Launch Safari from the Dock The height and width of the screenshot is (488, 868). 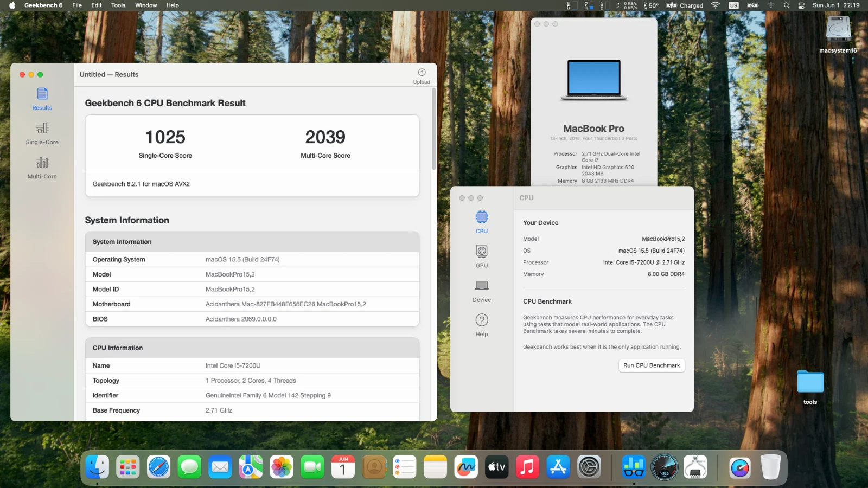[x=158, y=467]
